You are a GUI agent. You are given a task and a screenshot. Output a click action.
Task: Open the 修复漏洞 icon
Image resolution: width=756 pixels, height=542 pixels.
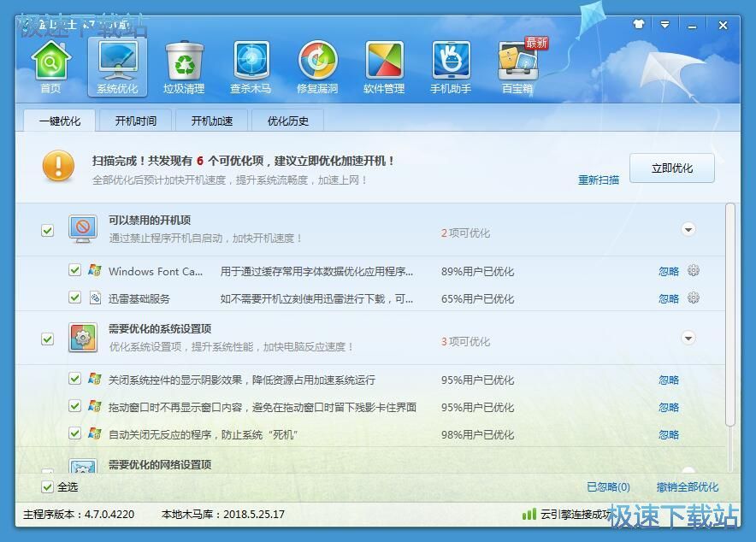[317, 60]
